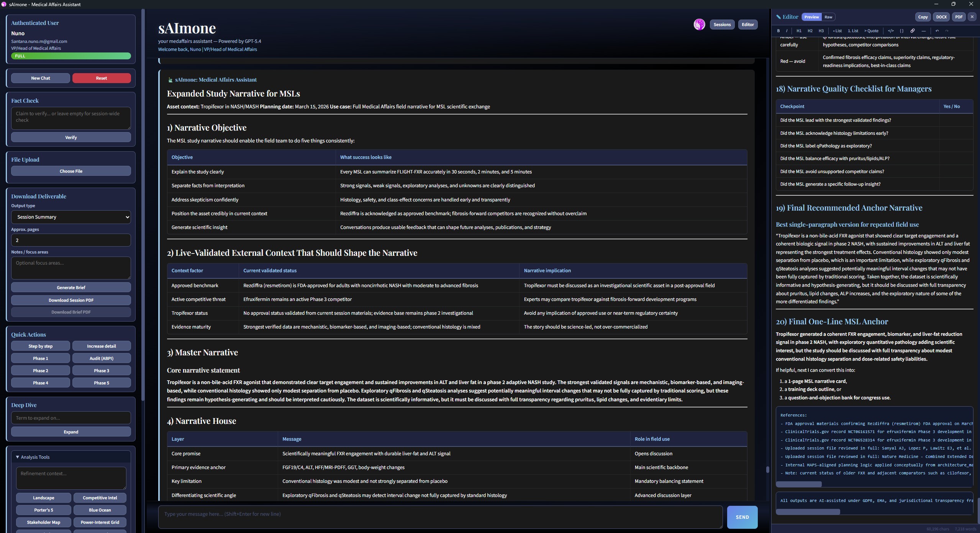This screenshot has height=533, width=980.
Task: Apply italic formatting in the editor
Action: pyautogui.click(x=787, y=31)
